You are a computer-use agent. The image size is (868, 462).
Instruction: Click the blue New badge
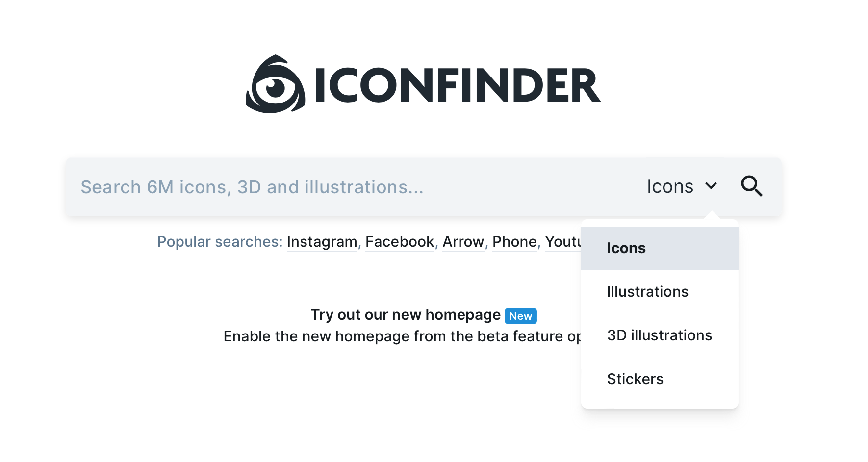tap(520, 316)
